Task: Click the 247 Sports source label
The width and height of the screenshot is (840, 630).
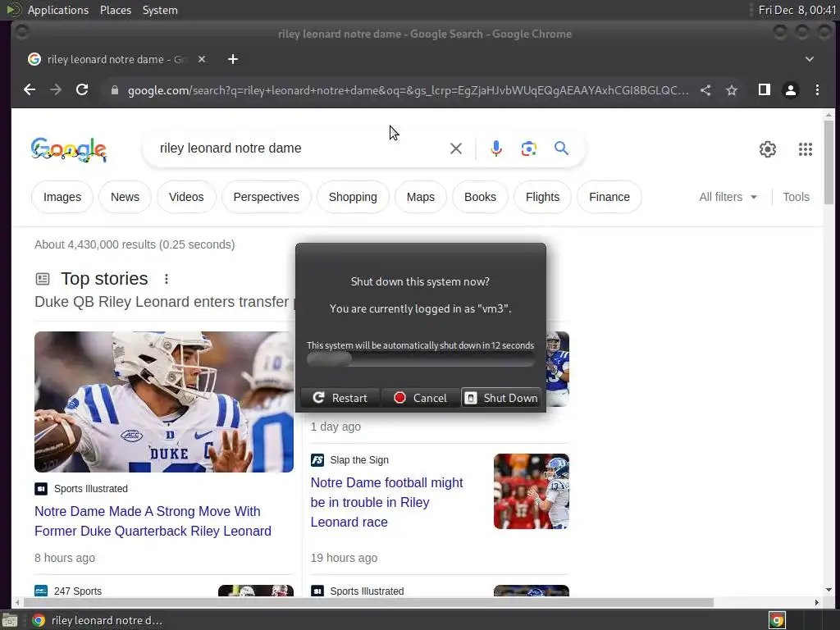Action: point(78,591)
